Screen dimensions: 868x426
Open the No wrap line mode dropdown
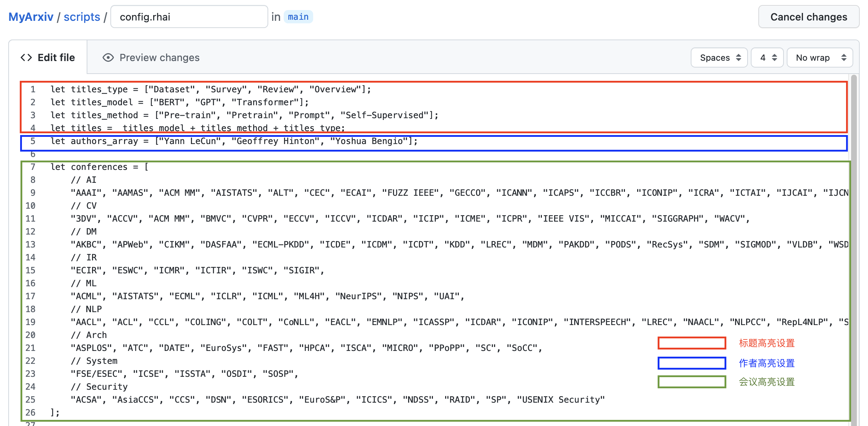coord(820,57)
